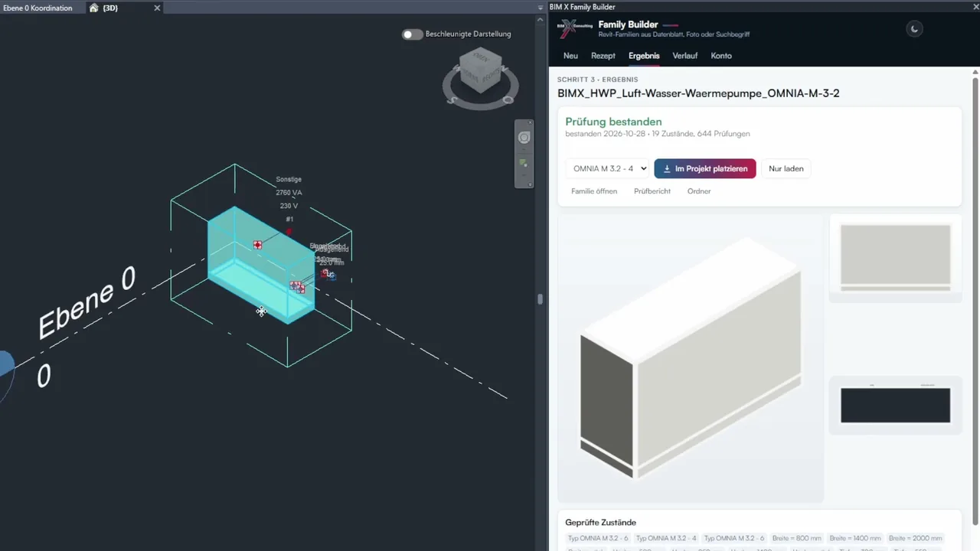Toggle dark mode with the moon icon
Screen dimensions: 980x551
tap(913, 29)
